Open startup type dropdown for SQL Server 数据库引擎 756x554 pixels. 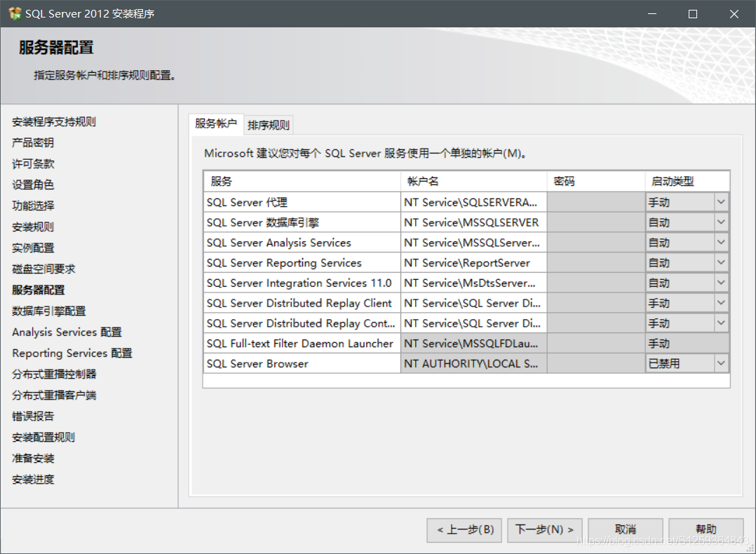(x=721, y=222)
